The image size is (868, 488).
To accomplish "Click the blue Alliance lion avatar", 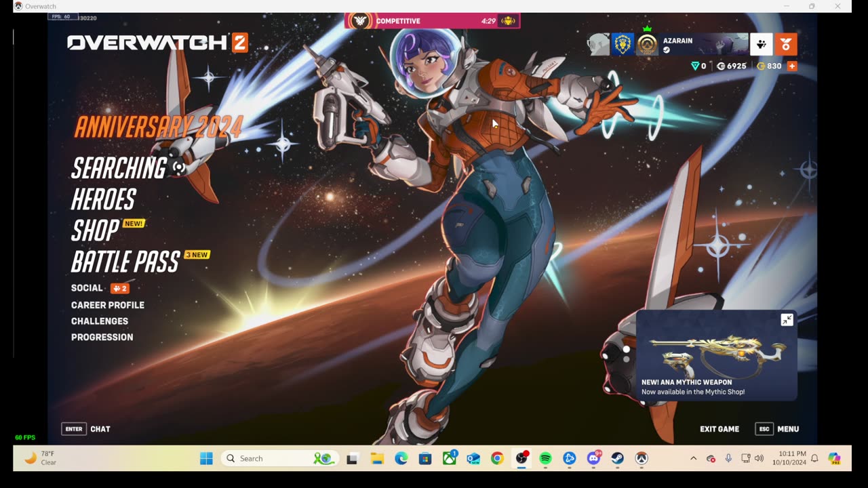I will pyautogui.click(x=623, y=45).
